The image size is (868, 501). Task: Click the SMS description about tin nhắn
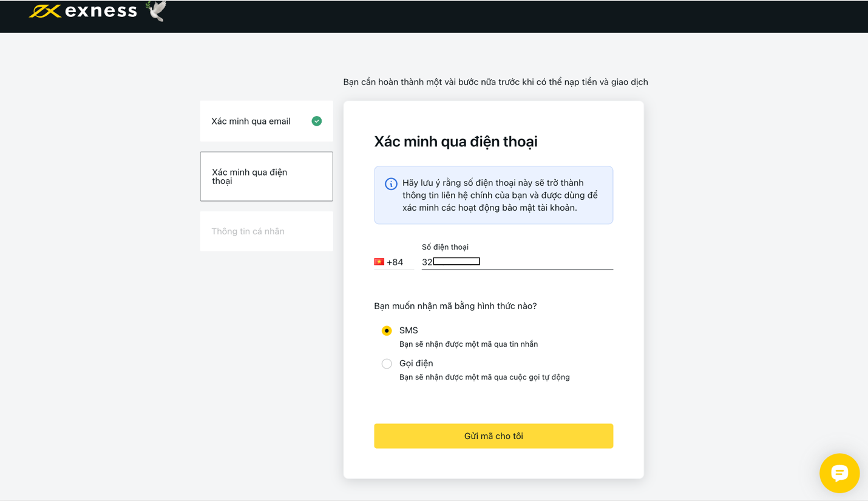(x=468, y=344)
